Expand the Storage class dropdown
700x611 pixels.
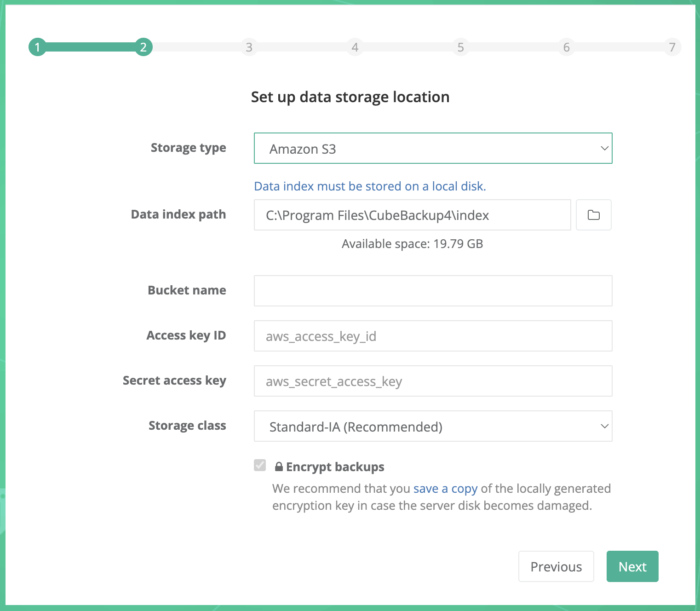tap(432, 426)
